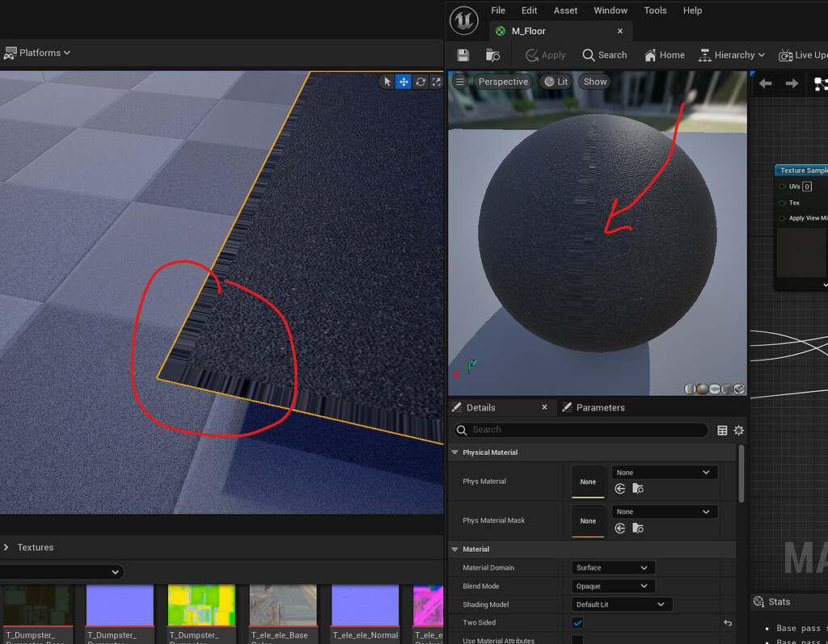Open the Blend Mode dropdown

pos(612,585)
